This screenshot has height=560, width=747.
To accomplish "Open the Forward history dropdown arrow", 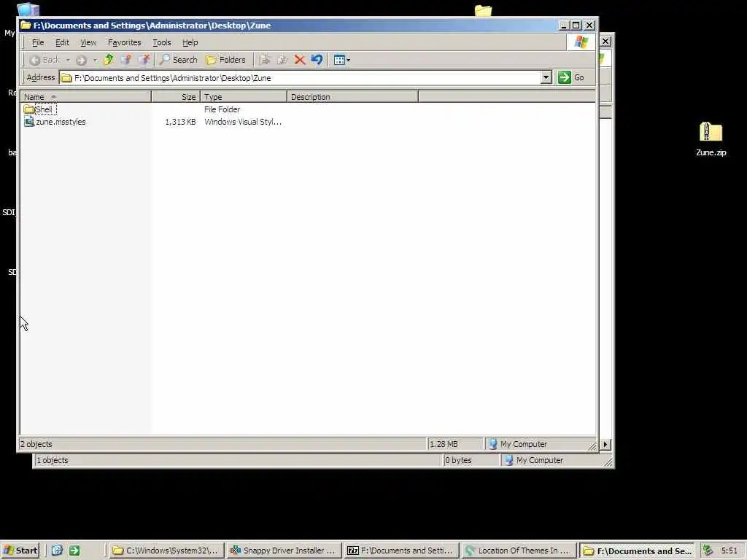I will (x=96, y=60).
